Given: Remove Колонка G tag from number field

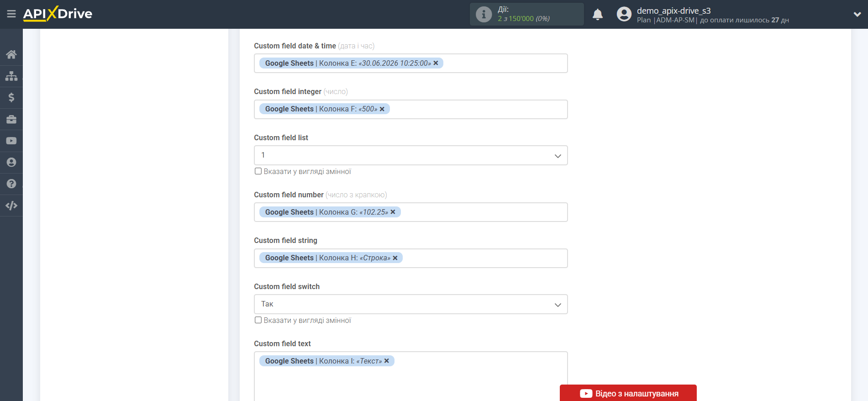Looking at the screenshot, I should [x=393, y=212].
